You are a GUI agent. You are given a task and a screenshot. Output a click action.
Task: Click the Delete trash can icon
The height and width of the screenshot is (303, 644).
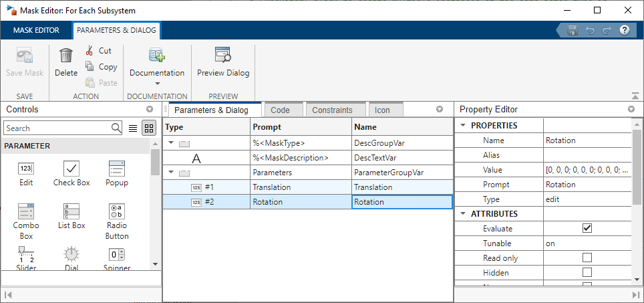click(66, 56)
